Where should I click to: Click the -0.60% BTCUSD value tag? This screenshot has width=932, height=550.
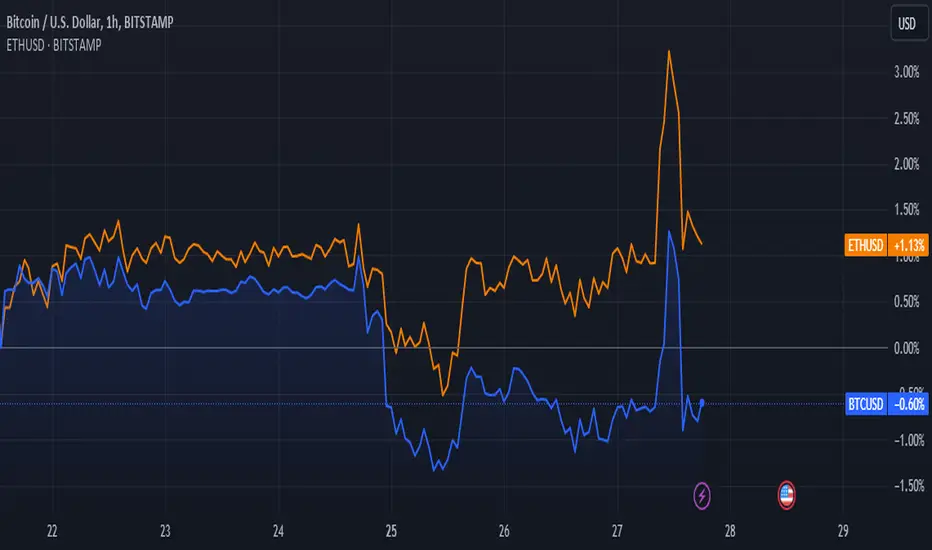[908, 404]
